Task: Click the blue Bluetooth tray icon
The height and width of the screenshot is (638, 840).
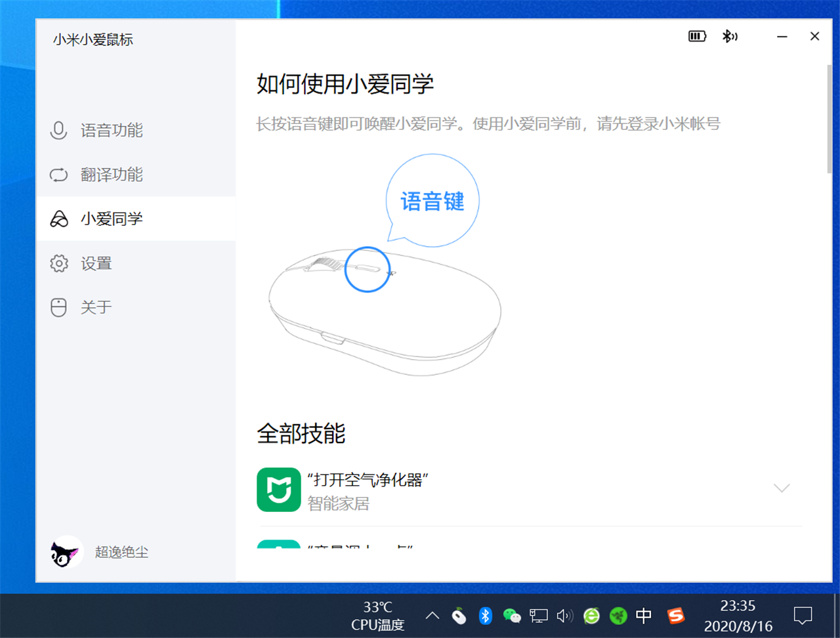Action: tap(485, 616)
